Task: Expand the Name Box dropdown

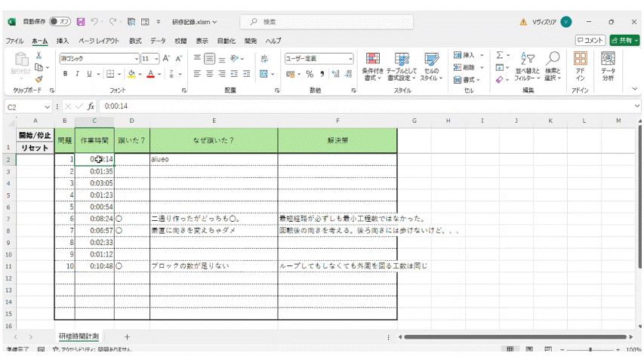Action: [x=48, y=106]
